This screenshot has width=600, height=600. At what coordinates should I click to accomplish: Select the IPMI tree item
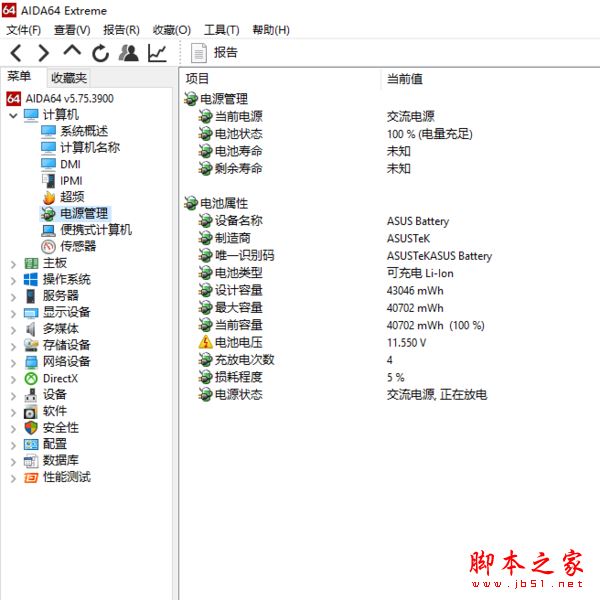point(71,181)
